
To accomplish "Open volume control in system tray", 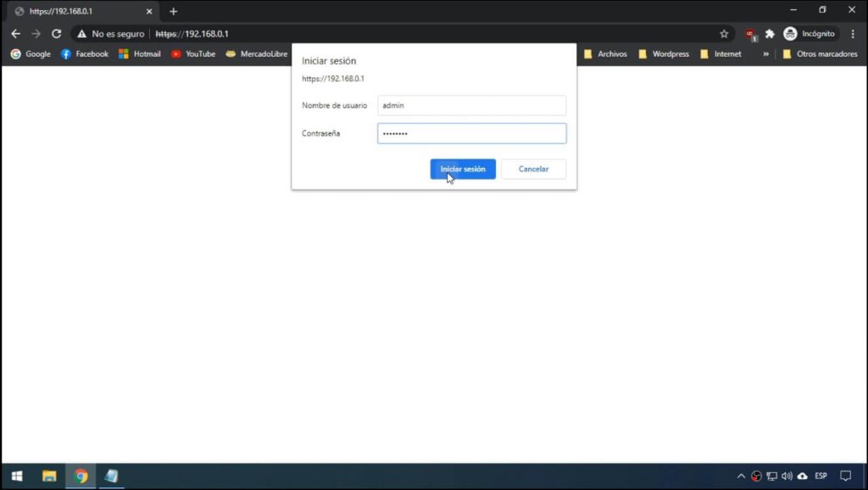I will point(787,476).
